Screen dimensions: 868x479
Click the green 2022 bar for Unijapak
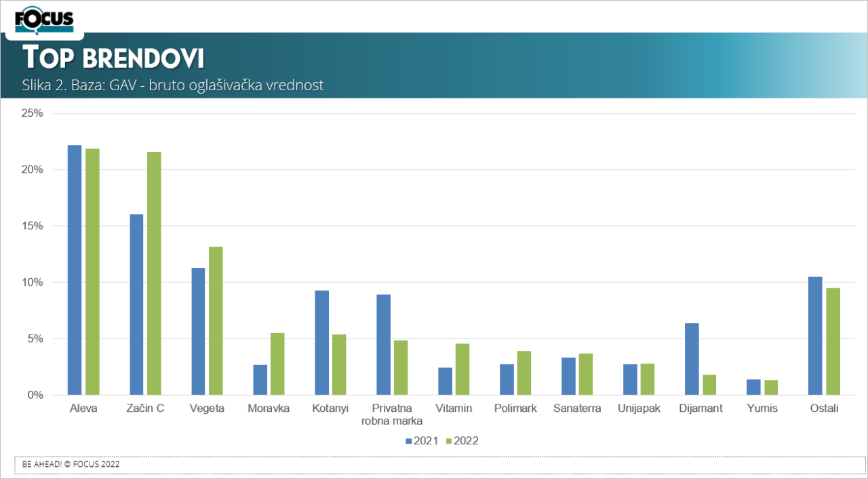[x=648, y=379]
